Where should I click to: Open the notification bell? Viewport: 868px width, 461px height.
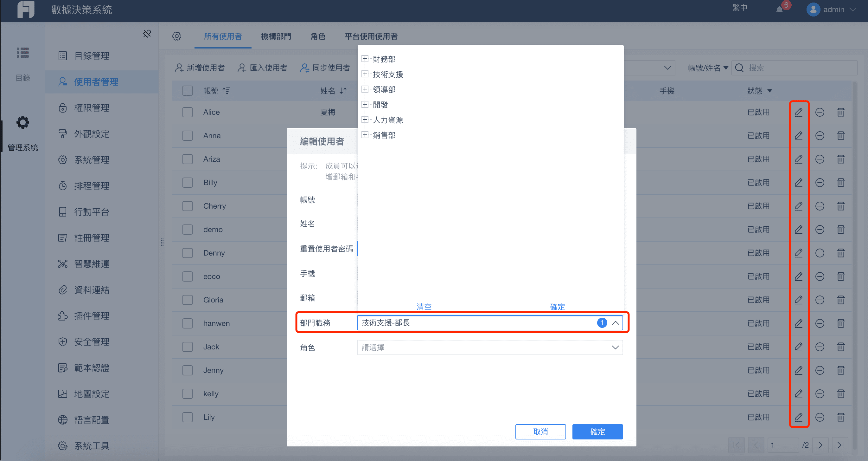click(779, 10)
